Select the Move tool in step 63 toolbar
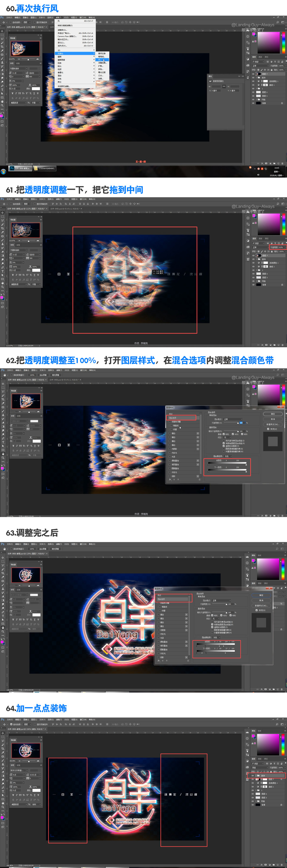 [x=2, y=558]
